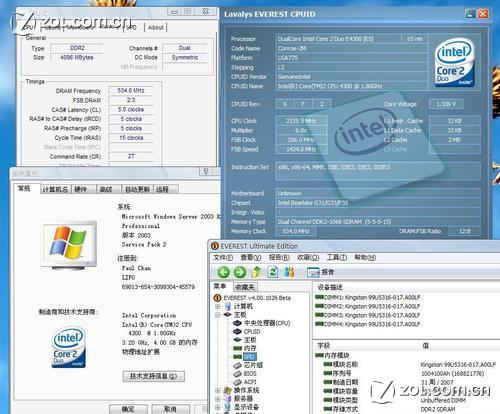Open the 计算机名 tab in System Properties
The height and width of the screenshot is (414, 500).
[55, 189]
